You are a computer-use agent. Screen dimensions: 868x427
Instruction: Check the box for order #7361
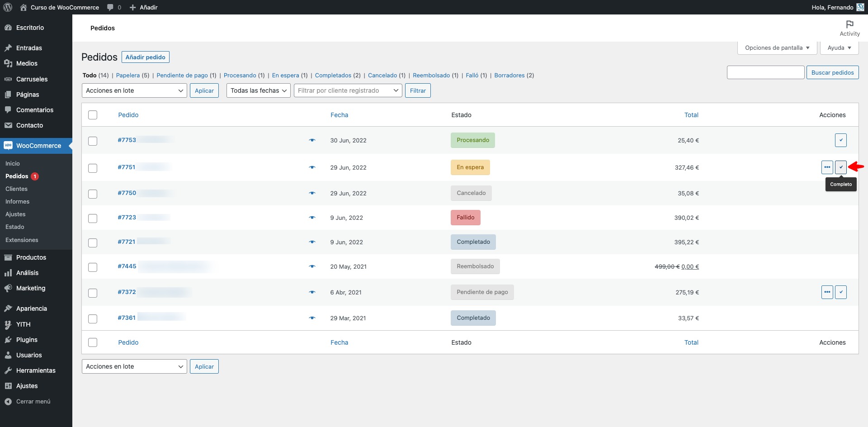tap(93, 319)
